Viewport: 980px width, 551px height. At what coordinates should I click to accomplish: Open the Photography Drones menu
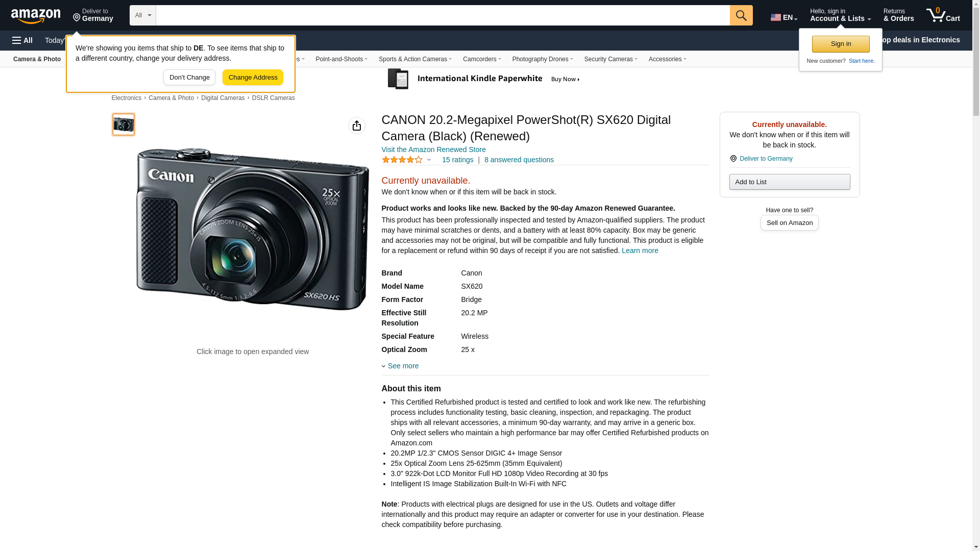(x=542, y=59)
